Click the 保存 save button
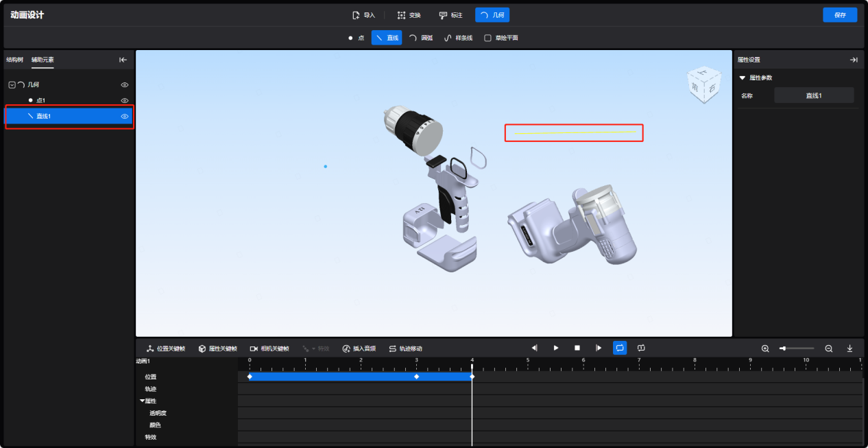The image size is (868, 448). tap(840, 15)
